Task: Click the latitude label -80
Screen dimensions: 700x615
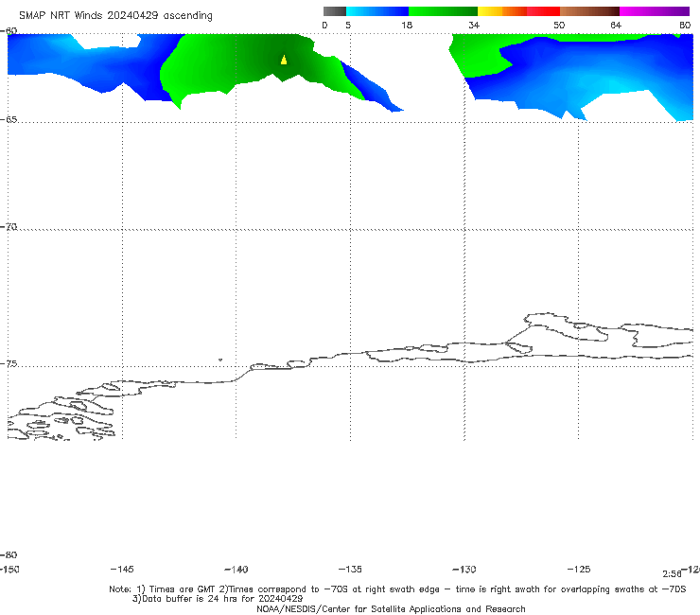Action: 9,554
